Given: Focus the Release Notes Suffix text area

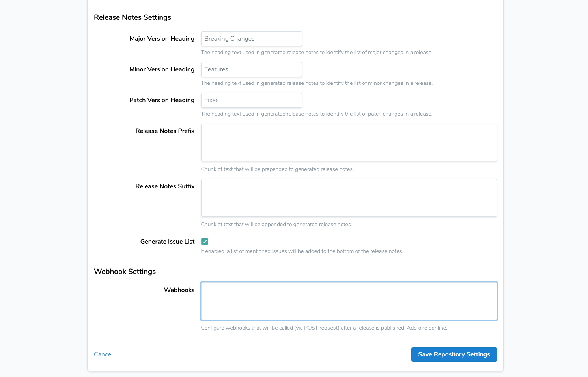Looking at the screenshot, I should 349,198.
